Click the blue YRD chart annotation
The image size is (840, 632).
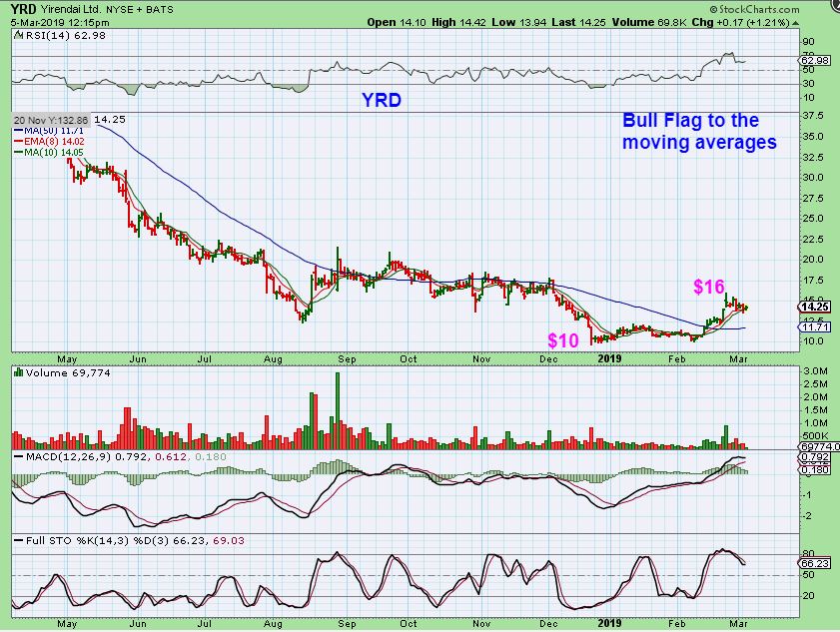tap(381, 100)
